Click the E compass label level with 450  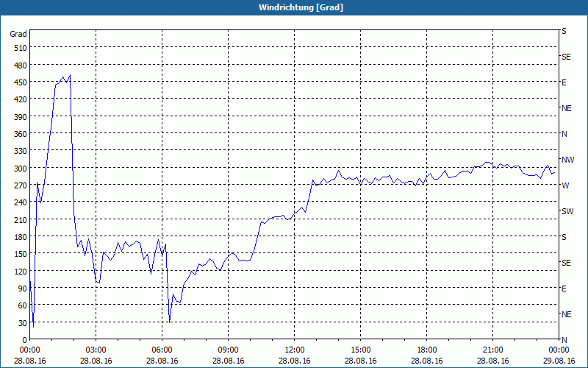(x=564, y=82)
